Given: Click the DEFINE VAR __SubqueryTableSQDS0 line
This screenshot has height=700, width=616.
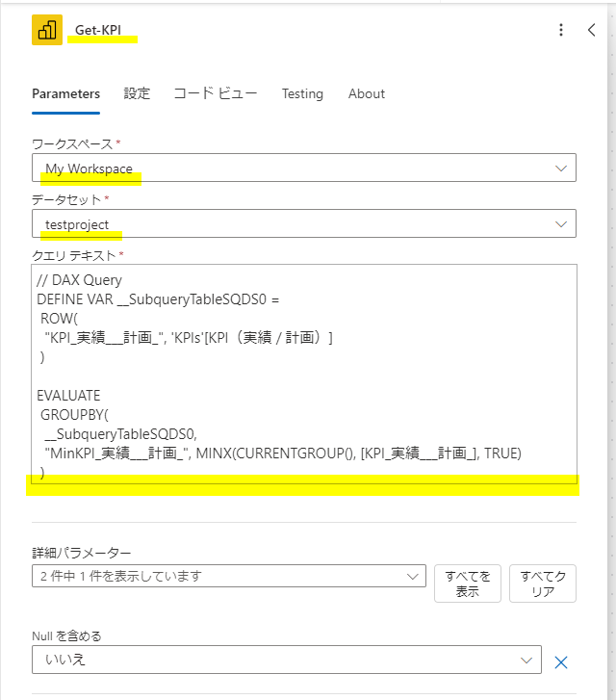Looking at the screenshot, I should pos(158,299).
